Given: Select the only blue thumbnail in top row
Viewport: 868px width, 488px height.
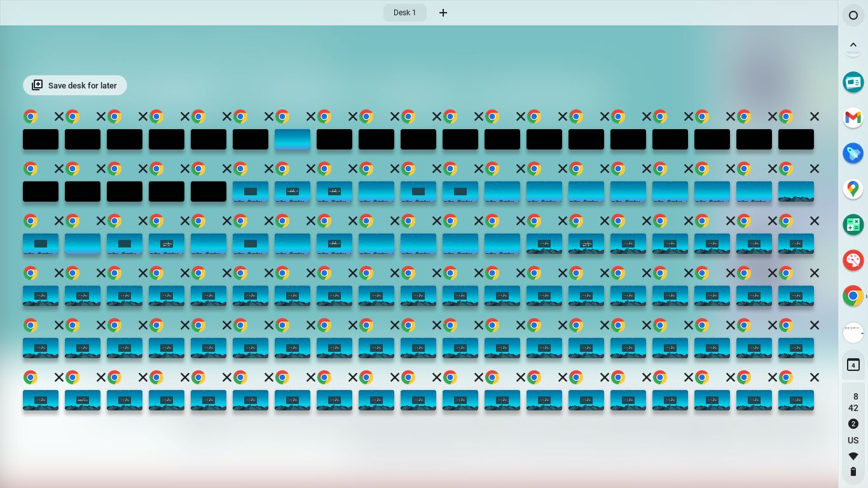Looking at the screenshot, I should pyautogui.click(x=293, y=139).
